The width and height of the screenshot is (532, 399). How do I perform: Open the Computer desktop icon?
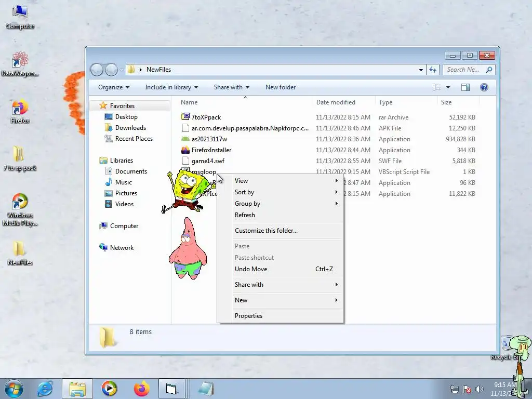point(20,17)
